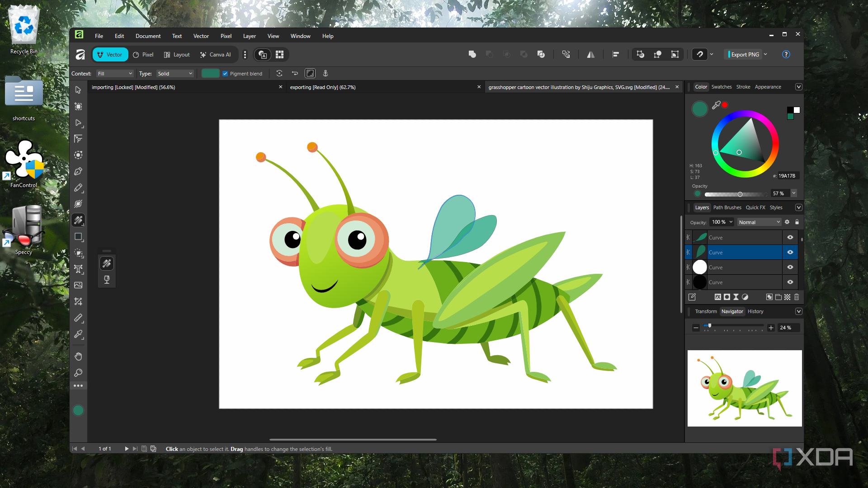The image size is (868, 488).
Task: Hide the selected blue Curve layer
Action: [790, 252]
